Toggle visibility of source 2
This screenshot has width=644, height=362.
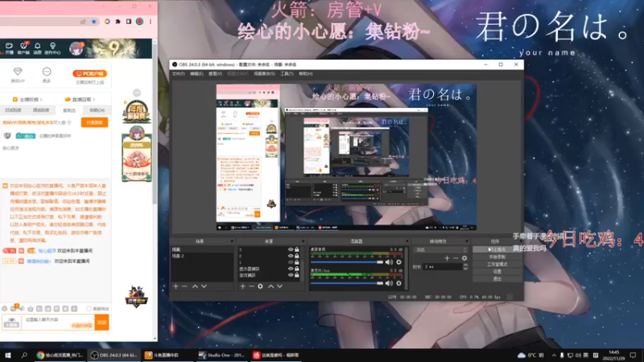pos(291,256)
